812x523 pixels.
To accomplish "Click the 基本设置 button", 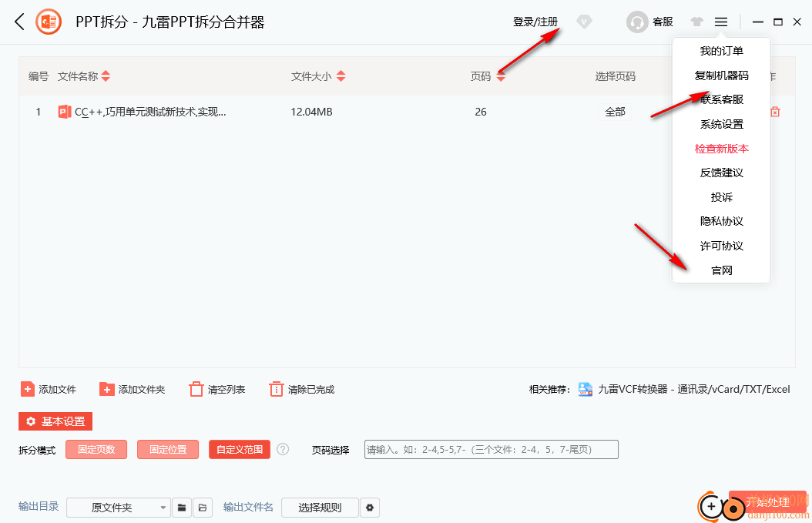I will (55, 421).
